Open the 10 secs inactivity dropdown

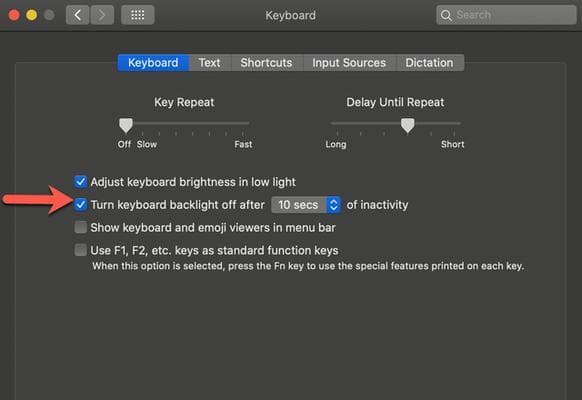pos(306,205)
